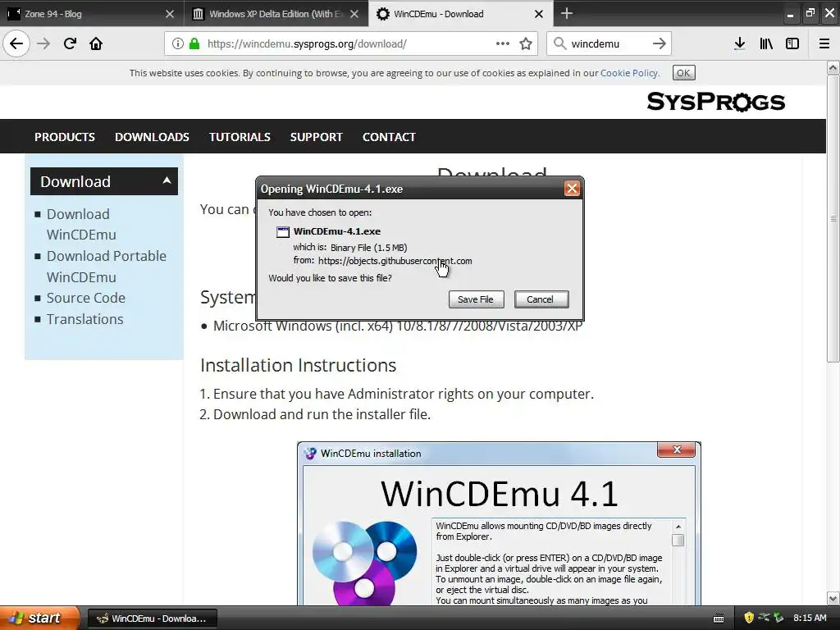Accept cookies with OK button
Image resolution: width=840 pixels, height=630 pixels.
pos(683,73)
